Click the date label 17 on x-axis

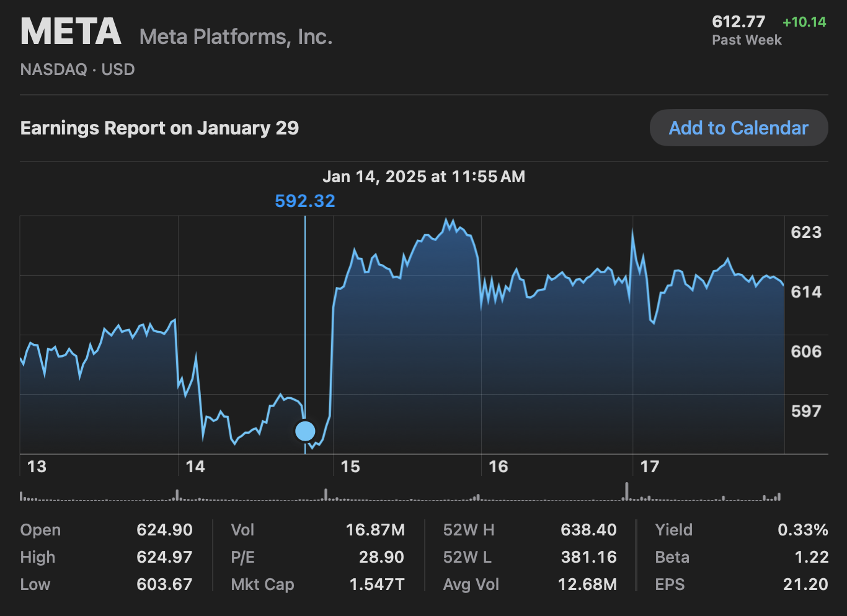[650, 467]
